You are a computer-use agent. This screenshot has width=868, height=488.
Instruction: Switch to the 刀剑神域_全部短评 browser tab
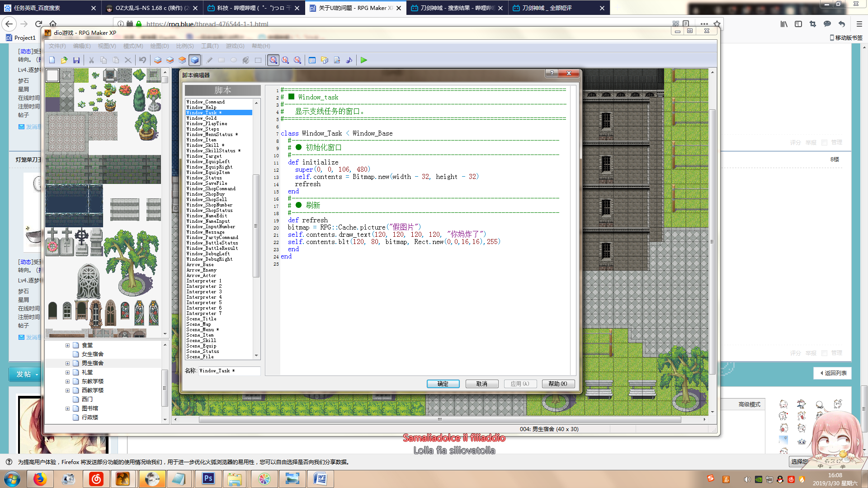tap(559, 8)
